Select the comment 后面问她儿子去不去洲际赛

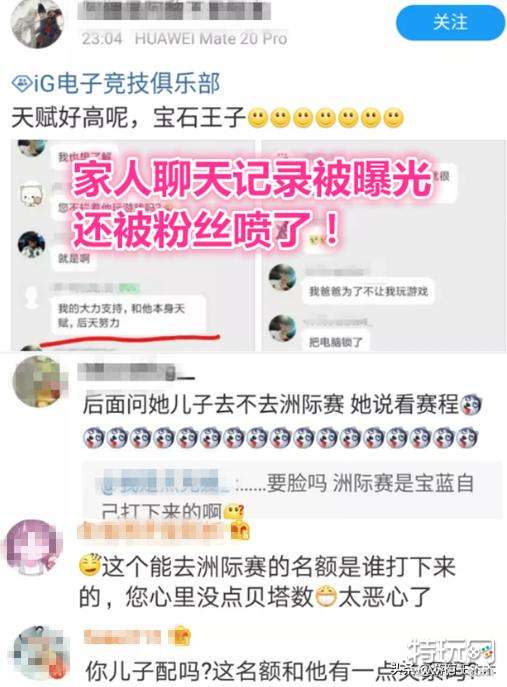281,421
